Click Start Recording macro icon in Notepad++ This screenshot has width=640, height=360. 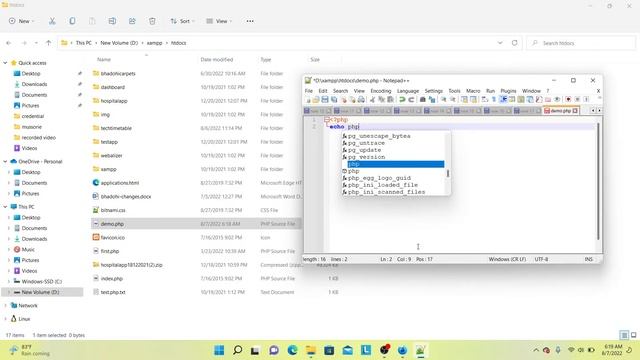(x=568, y=99)
